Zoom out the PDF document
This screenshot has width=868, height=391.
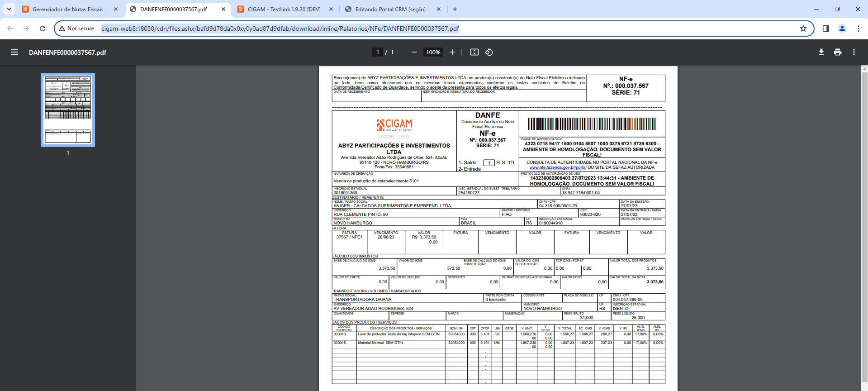414,52
